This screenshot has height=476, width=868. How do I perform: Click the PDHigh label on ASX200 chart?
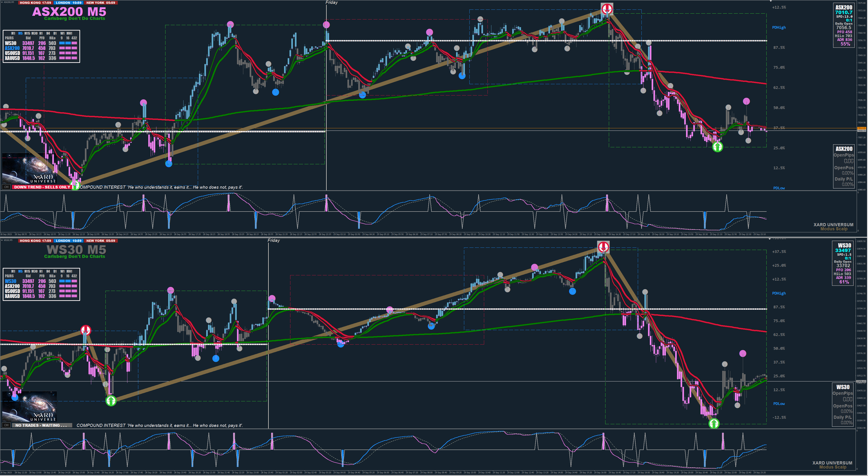pos(779,28)
